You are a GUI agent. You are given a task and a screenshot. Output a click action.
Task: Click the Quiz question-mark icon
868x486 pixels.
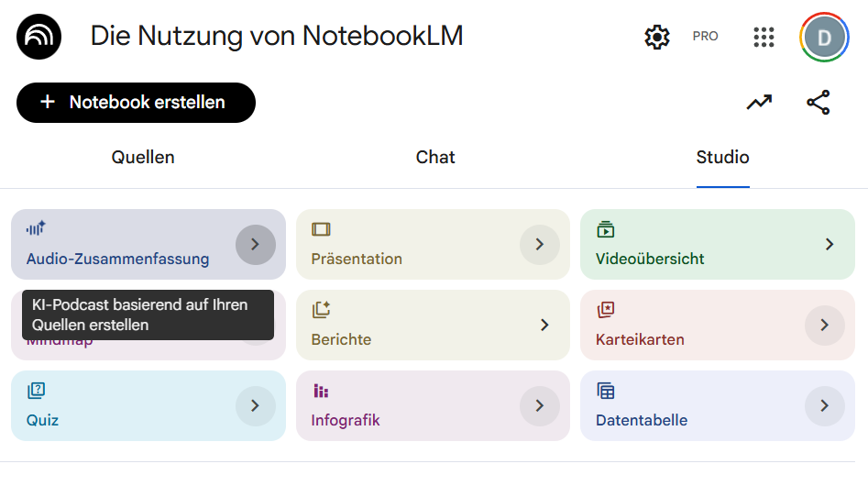[36, 391]
